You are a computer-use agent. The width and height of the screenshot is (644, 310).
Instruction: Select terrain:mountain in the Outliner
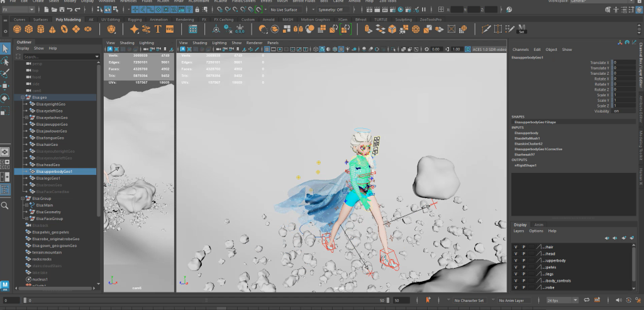[x=47, y=252]
